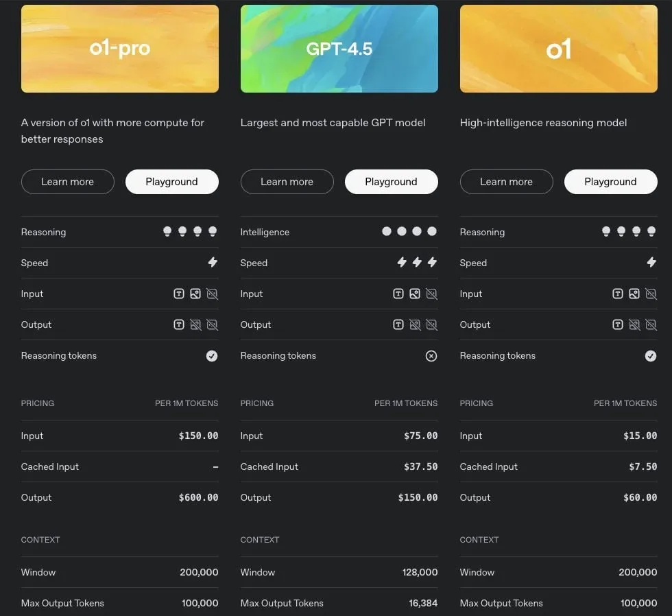Image resolution: width=672 pixels, height=616 pixels.
Task: Click the o1-pro model banner image
Action: coord(119,49)
